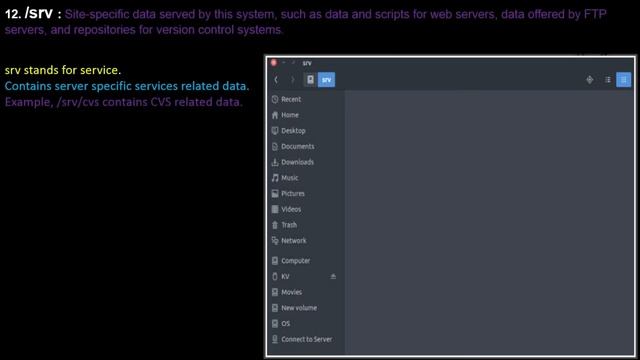Go forward with the right arrow button
Viewport: 640px width, 360px height.
292,80
